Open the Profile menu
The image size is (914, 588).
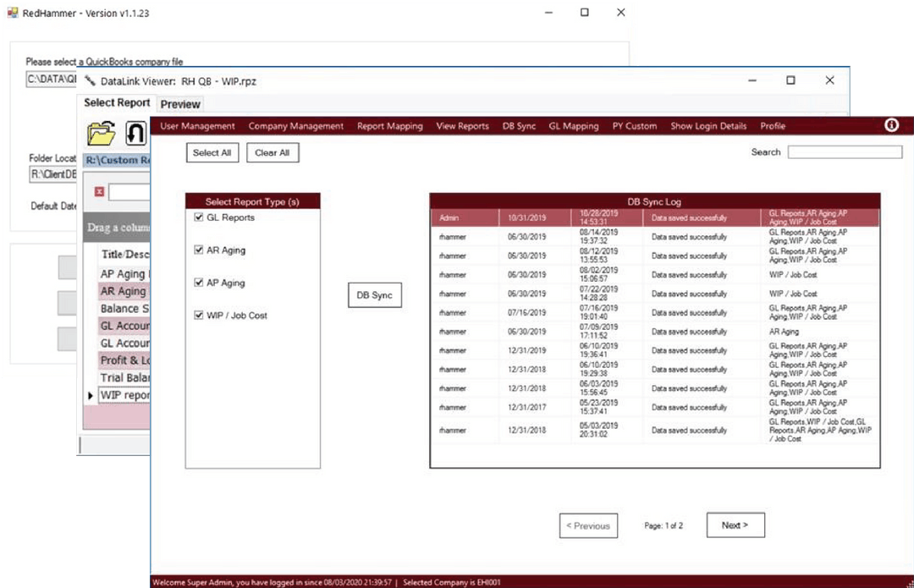(x=773, y=125)
